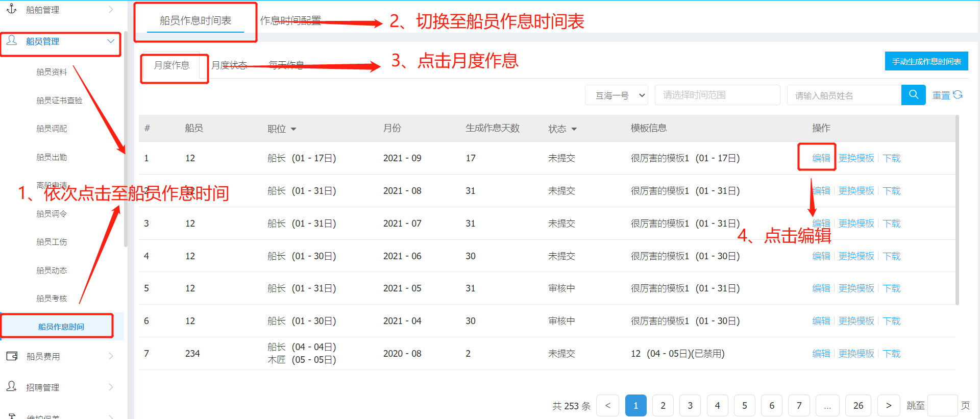Switch to 作息时间配置 tab
The width and height of the screenshot is (980, 419).
point(290,20)
